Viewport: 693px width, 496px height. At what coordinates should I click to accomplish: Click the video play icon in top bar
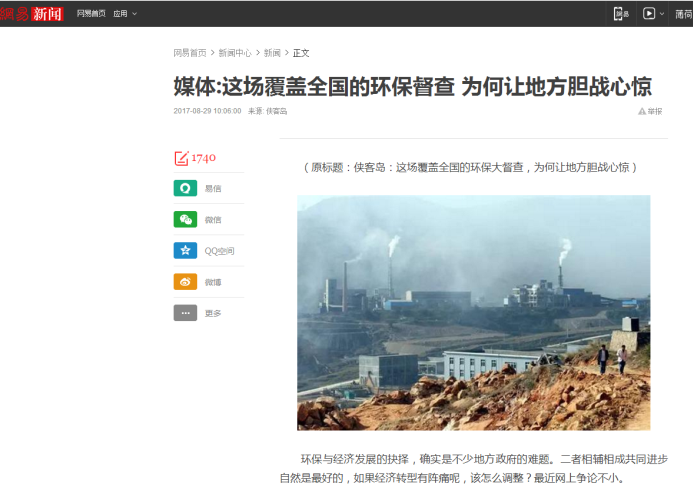(x=649, y=14)
